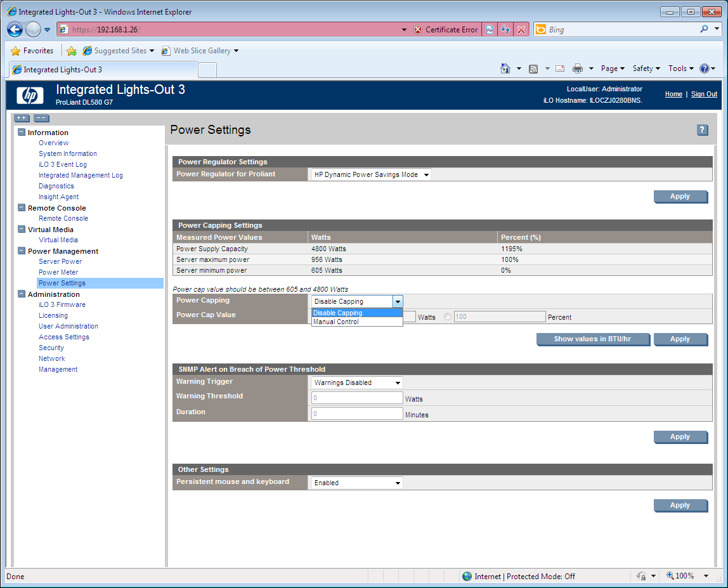Click the Home link in header
This screenshot has height=588, width=728.
673,95
